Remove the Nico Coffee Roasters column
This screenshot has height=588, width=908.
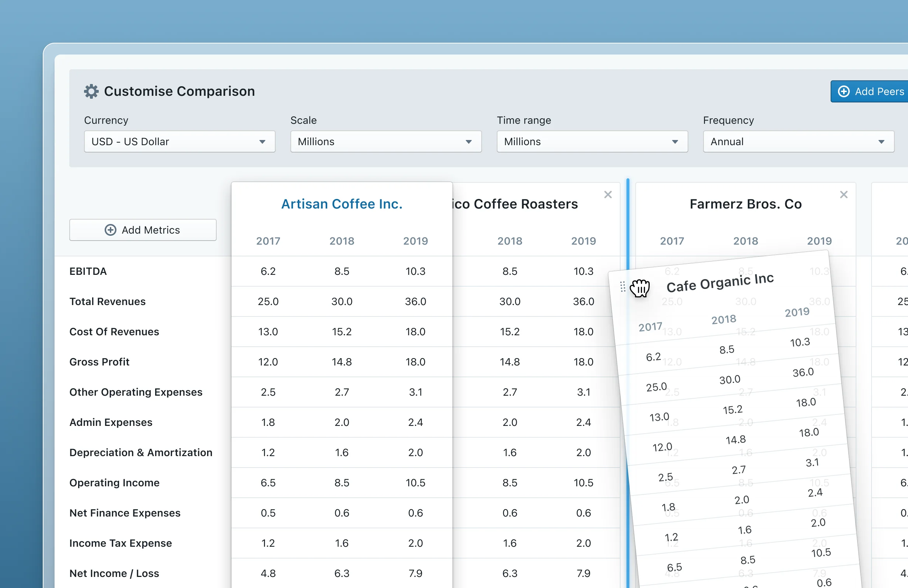click(608, 195)
